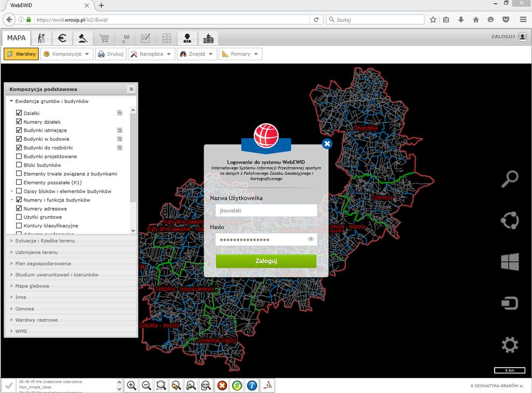Viewport: 532px width, 393px height.
Task: Bookmark this page with the star icon
Action: [x=433, y=20]
